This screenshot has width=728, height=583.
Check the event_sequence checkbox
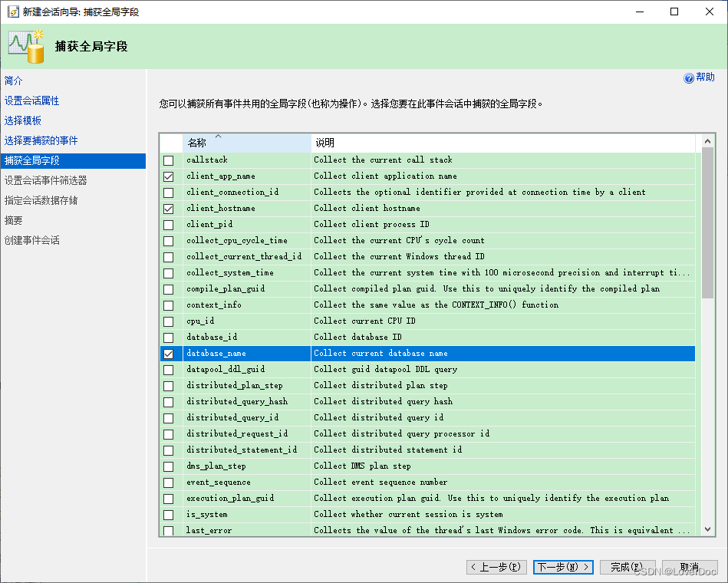(x=169, y=483)
